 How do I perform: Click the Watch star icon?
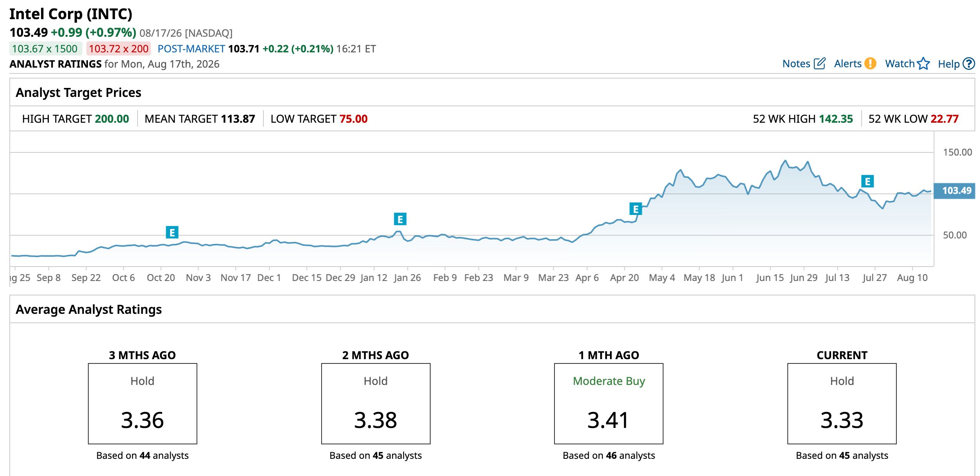point(923,63)
